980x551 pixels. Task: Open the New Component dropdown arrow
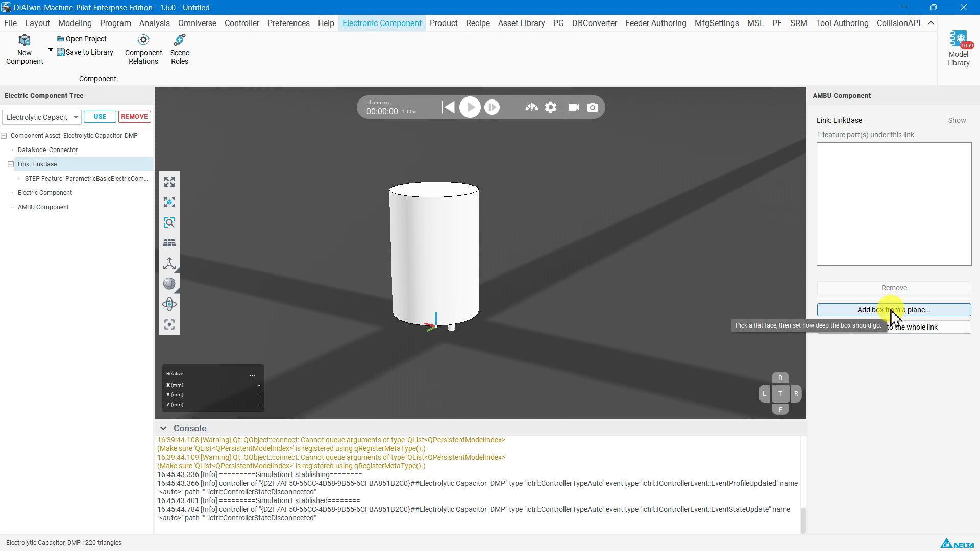tap(51, 50)
